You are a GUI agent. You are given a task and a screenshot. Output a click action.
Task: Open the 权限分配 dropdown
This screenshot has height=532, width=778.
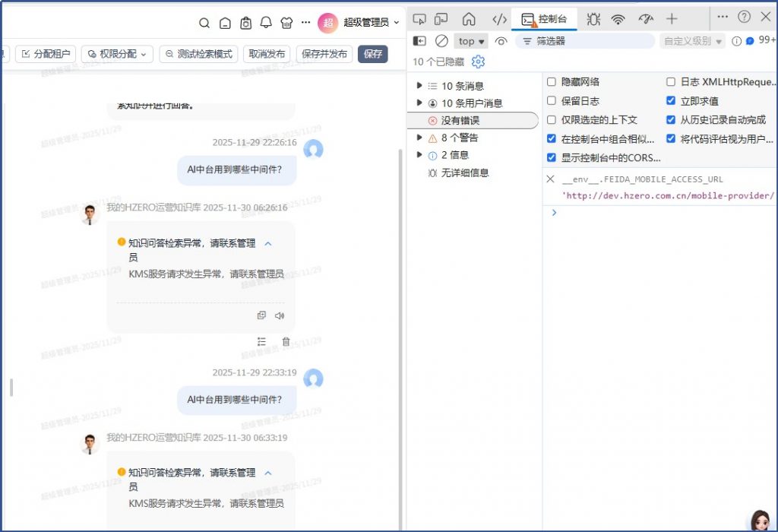(117, 54)
